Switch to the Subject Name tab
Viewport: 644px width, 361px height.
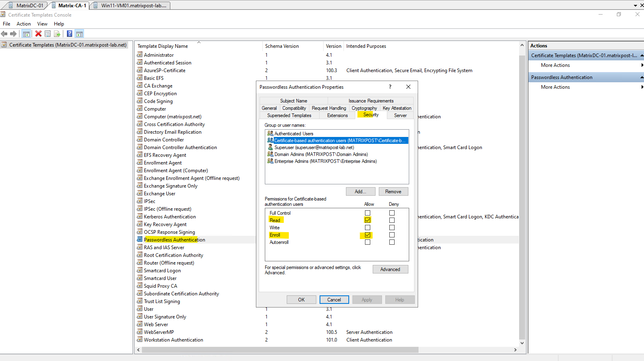tap(294, 101)
